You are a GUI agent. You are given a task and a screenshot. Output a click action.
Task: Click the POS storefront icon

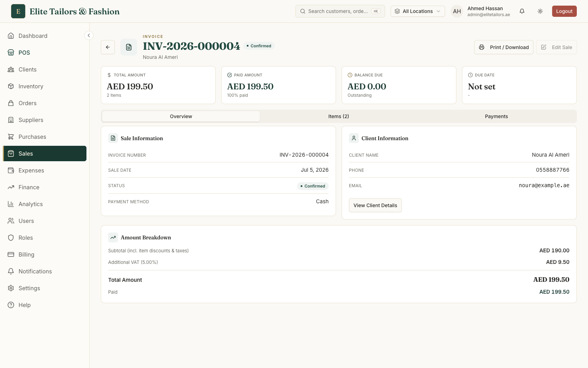tap(11, 53)
